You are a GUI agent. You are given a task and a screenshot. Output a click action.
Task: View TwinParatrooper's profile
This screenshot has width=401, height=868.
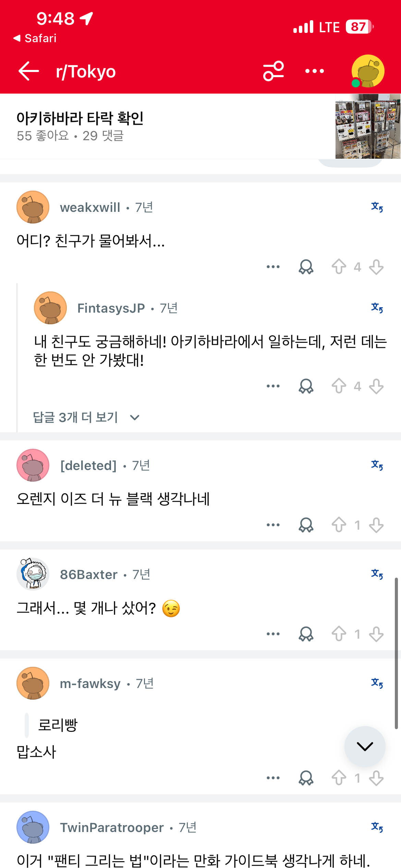click(112, 828)
